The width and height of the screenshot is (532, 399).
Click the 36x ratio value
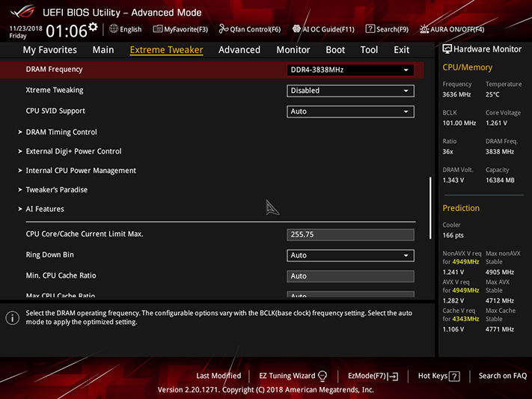click(x=447, y=151)
